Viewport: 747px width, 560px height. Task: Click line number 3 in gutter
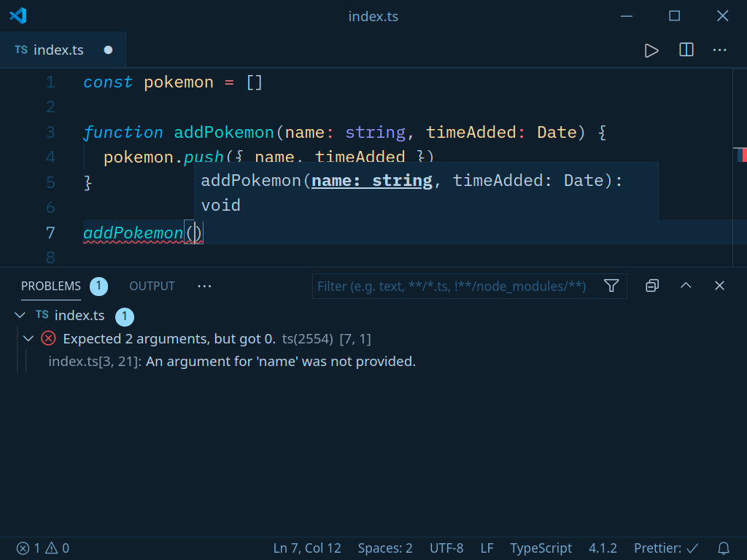pyautogui.click(x=50, y=132)
